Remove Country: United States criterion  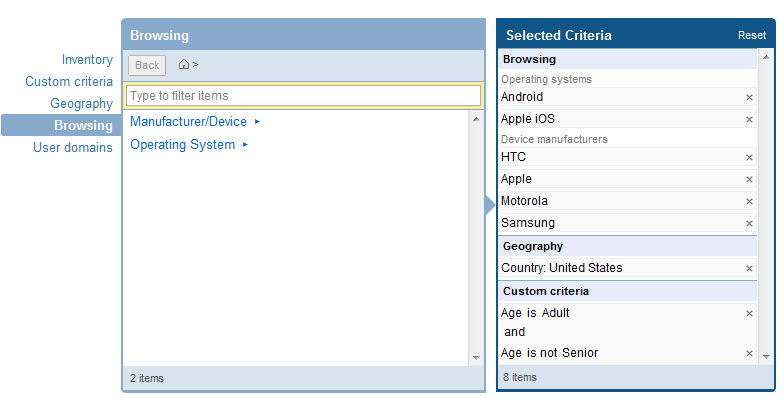(749, 268)
